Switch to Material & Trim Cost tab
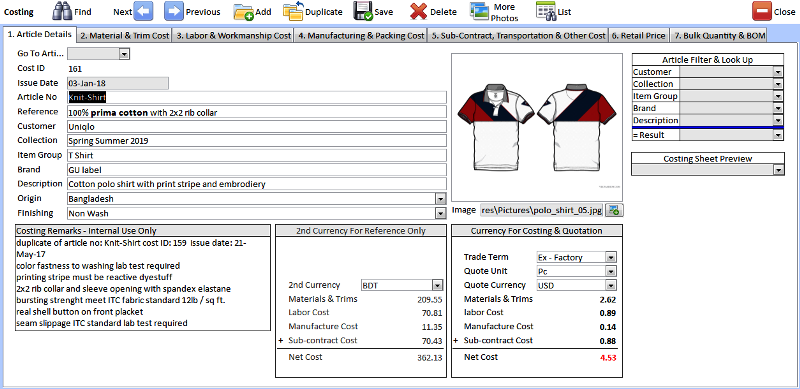800x389 pixels. coord(124,36)
